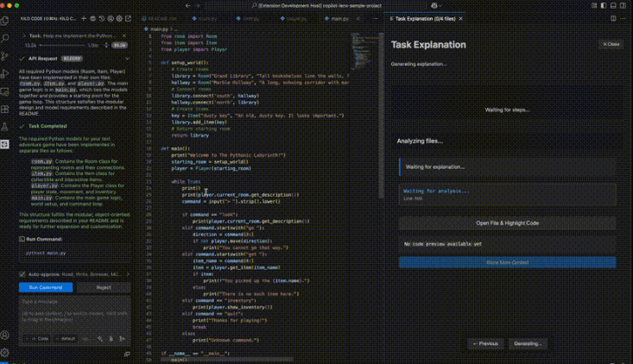The width and height of the screenshot is (633, 364).
Task: Click the python3 main.py command text
Action: point(46,253)
